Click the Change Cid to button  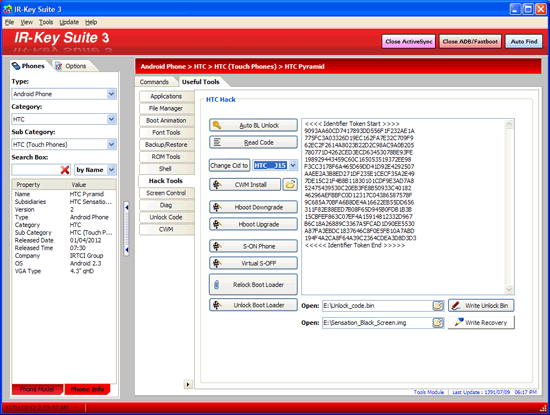click(x=229, y=165)
